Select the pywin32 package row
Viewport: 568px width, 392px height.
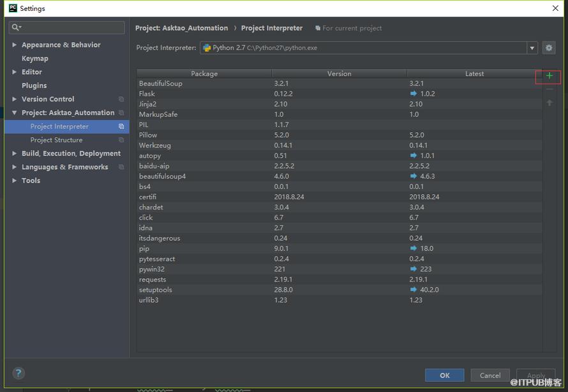point(340,269)
